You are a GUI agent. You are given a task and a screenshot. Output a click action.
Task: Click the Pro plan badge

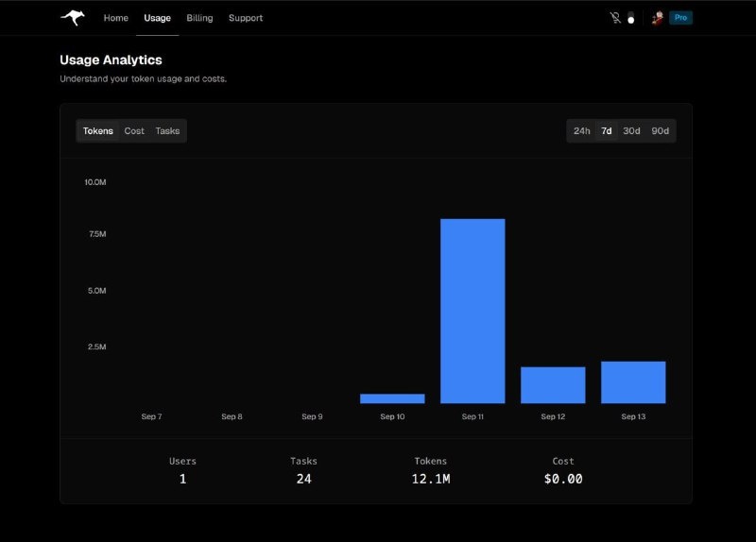pyautogui.click(x=680, y=18)
